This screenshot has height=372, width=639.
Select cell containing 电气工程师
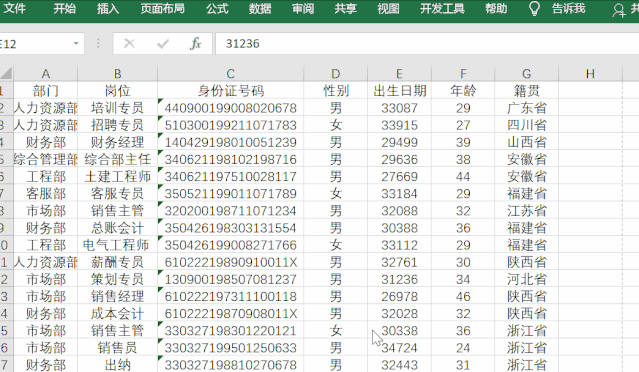(117, 244)
